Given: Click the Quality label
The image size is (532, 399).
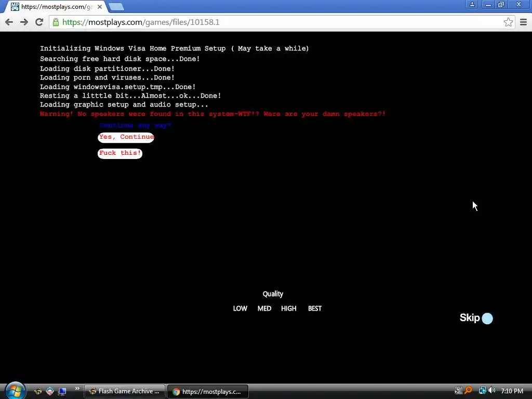Looking at the screenshot, I should pos(273,294).
